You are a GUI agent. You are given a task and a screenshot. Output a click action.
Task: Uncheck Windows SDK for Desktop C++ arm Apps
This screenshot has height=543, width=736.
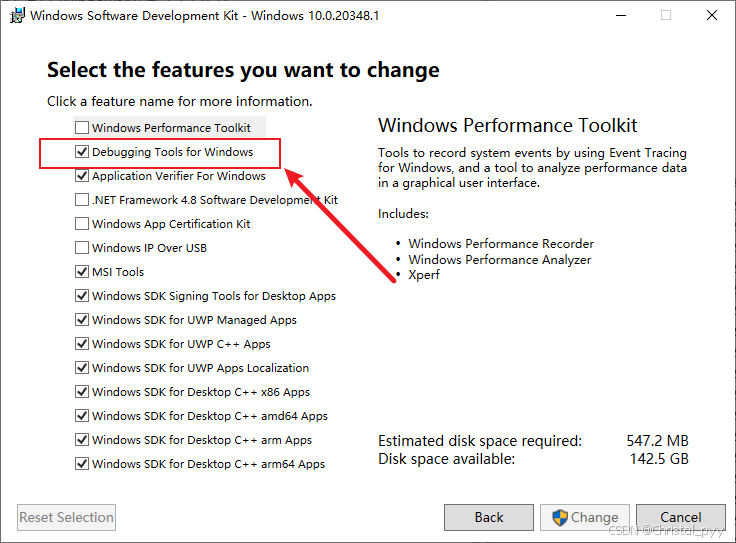tap(82, 440)
